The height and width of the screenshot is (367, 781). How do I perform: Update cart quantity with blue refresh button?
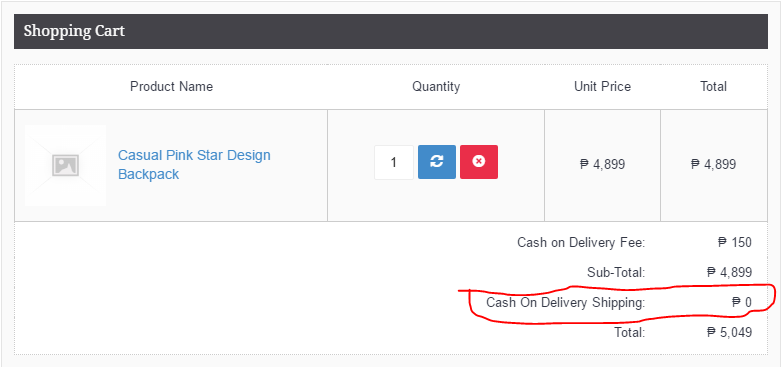pos(437,162)
